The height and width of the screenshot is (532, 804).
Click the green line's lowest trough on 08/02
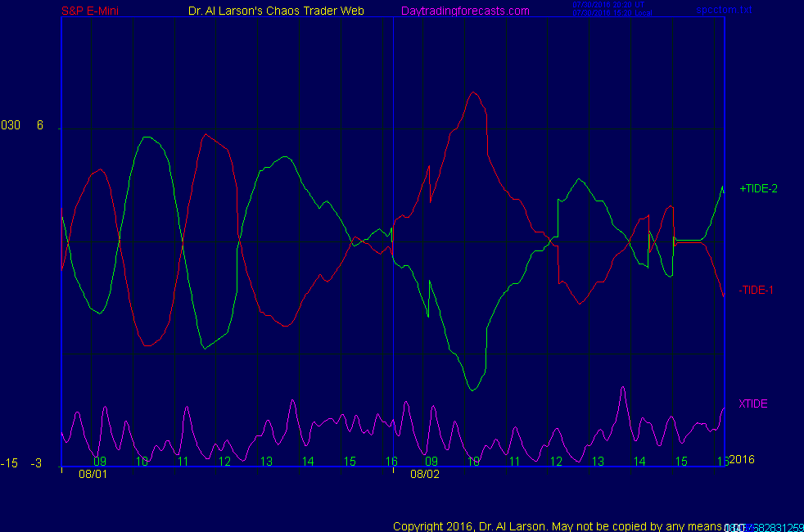[472, 390]
